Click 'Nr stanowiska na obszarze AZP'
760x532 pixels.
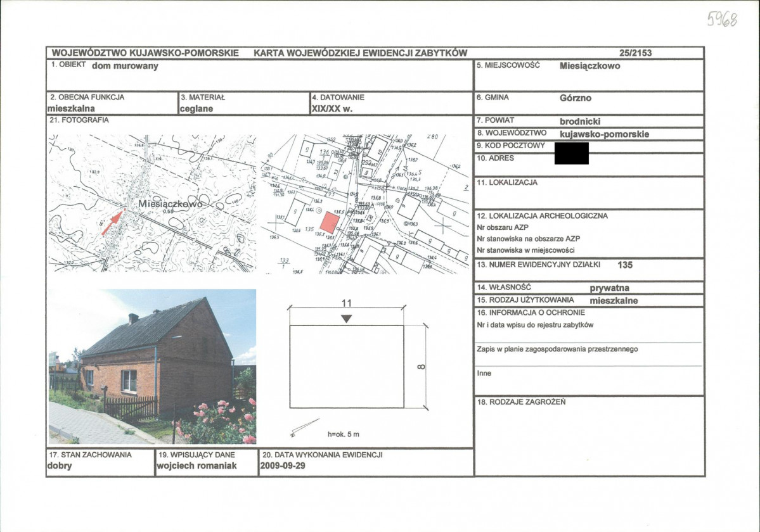tap(528, 239)
